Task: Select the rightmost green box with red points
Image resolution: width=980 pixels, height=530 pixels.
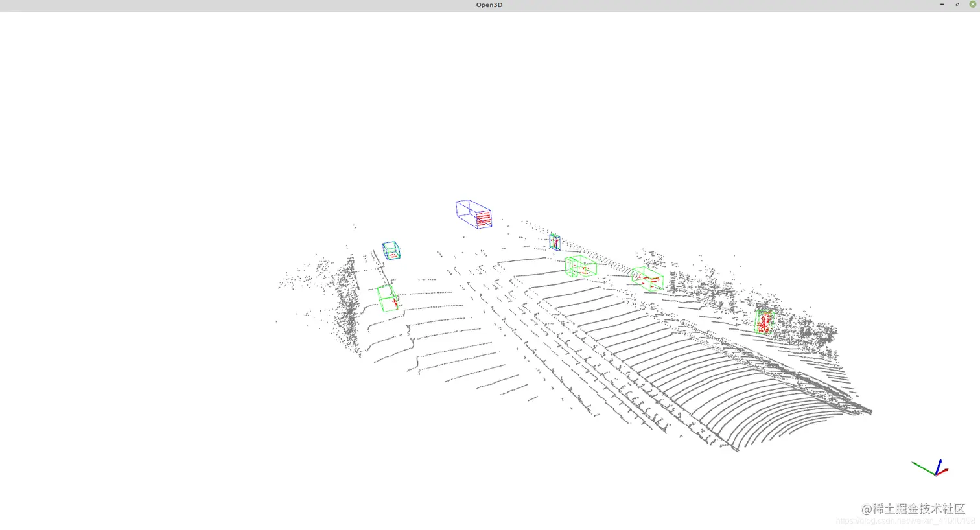Action: [x=765, y=321]
